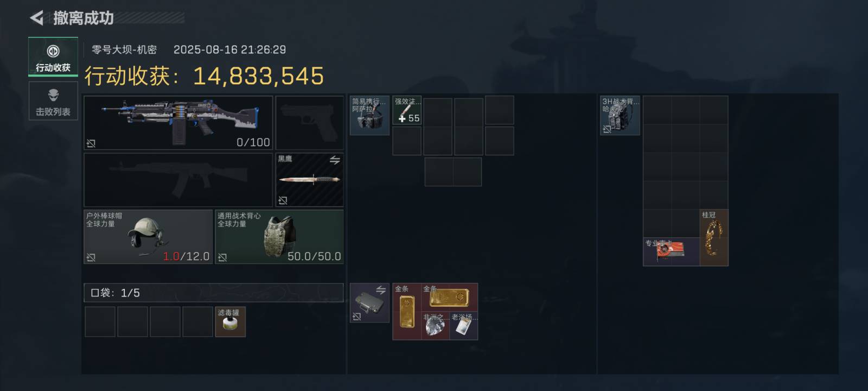The image size is (868, 391).
Task: Click the empty pistol sidearm slot
Action: pyautogui.click(x=309, y=123)
